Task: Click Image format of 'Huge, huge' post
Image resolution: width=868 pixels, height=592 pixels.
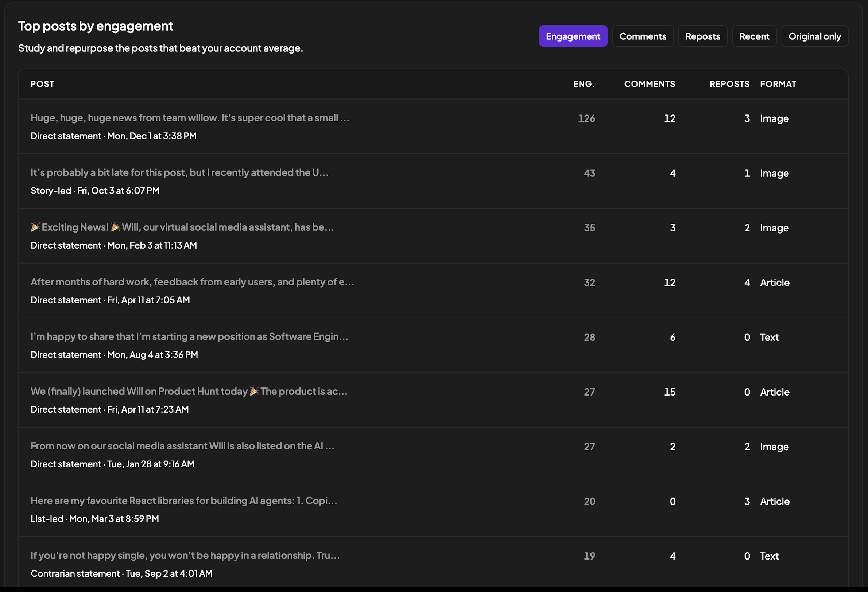Action: click(774, 118)
